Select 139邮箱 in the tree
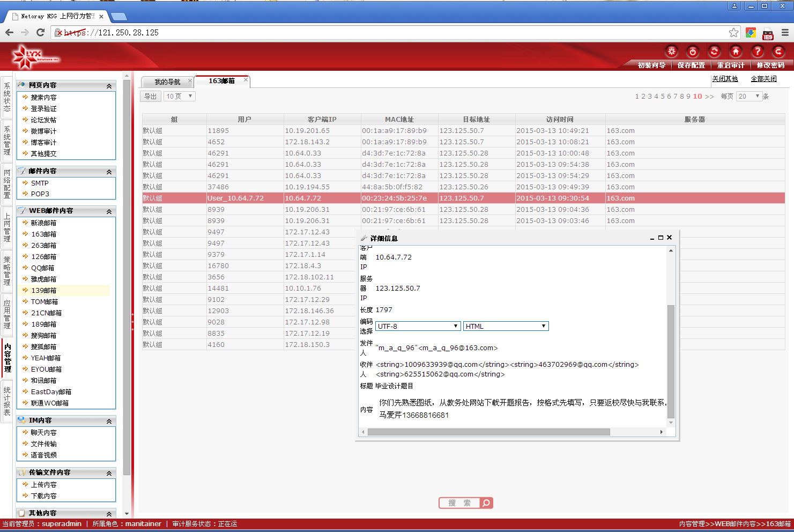794x532 pixels. coord(43,291)
